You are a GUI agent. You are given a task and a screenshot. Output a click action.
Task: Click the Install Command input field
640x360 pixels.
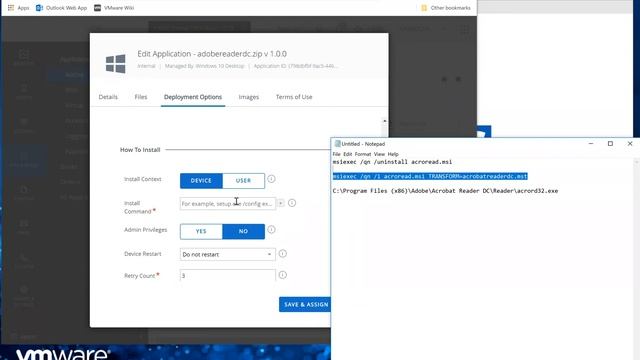tap(227, 203)
